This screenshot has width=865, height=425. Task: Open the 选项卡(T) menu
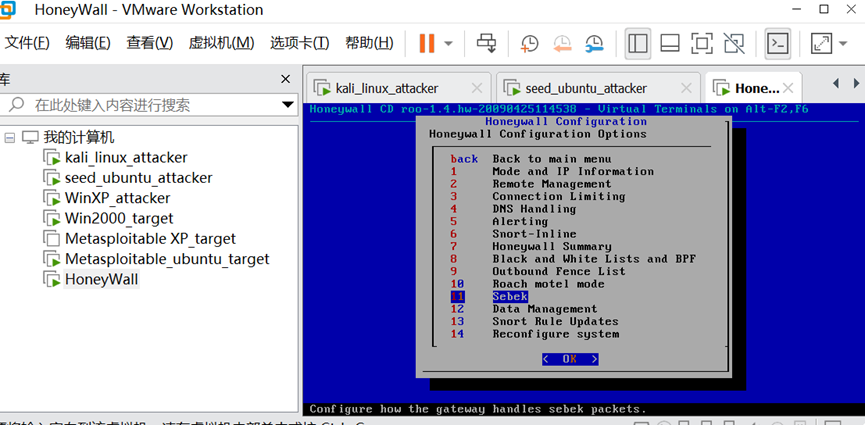point(300,43)
